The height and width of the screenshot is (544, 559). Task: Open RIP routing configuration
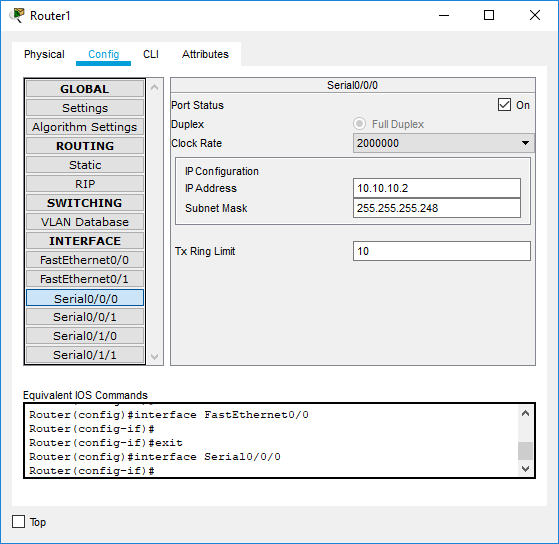click(85, 184)
